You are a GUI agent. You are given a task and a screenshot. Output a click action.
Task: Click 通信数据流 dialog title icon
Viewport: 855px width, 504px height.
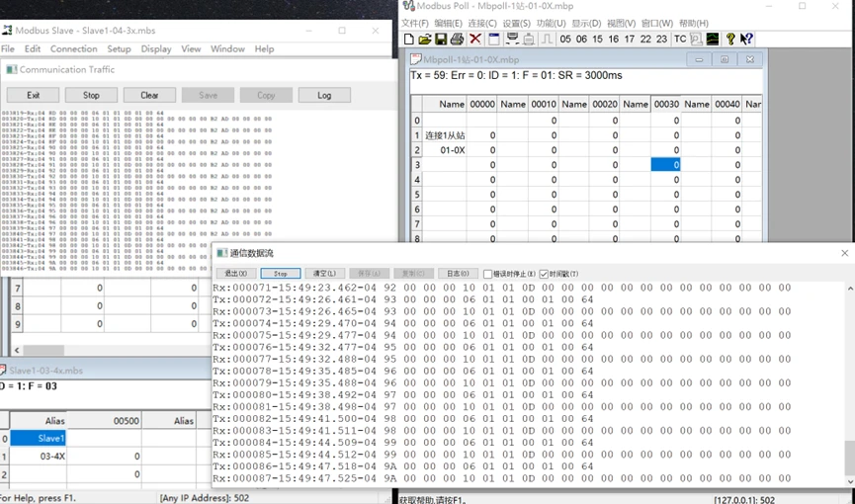pyautogui.click(x=221, y=253)
